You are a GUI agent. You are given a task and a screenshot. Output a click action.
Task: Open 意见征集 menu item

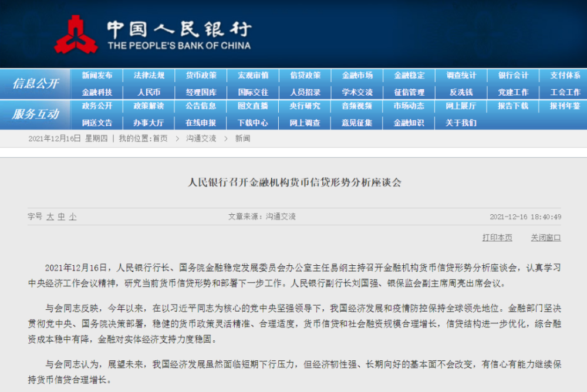tap(357, 123)
